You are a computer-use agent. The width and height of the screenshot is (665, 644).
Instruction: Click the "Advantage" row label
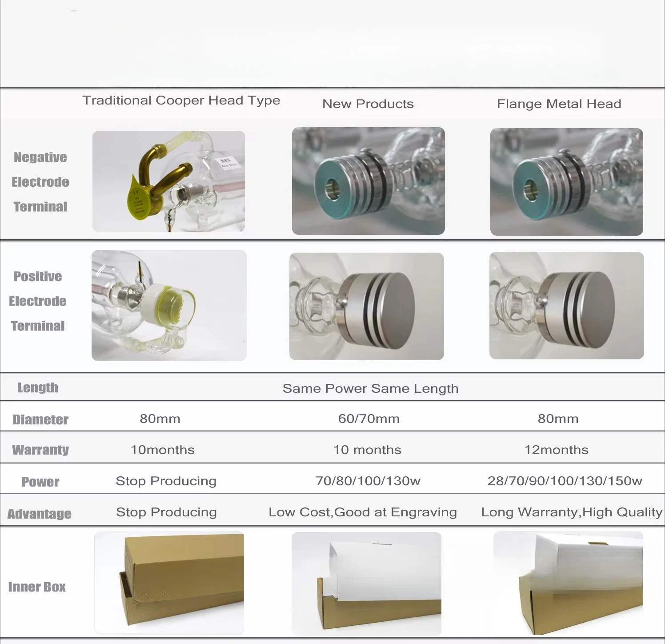pyautogui.click(x=40, y=514)
